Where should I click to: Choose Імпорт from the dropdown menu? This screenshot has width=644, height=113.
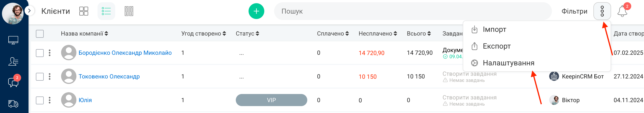[494, 29]
